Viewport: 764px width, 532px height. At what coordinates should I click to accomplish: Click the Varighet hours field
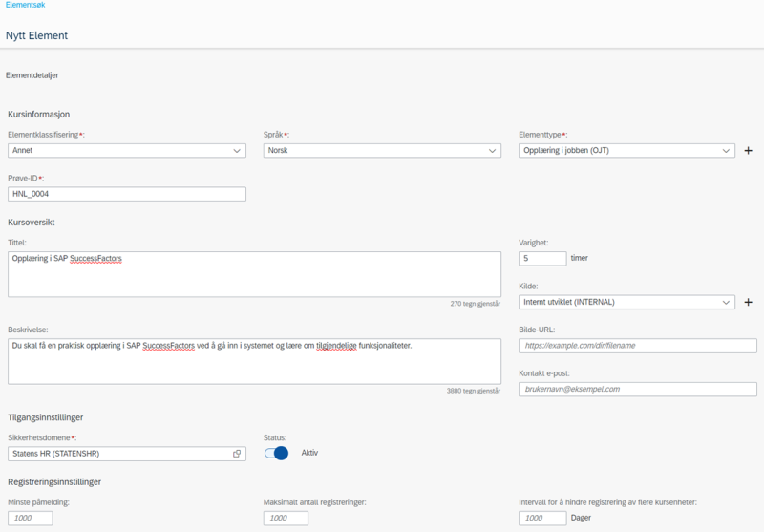pyautogui.click(x=542, y=258)
